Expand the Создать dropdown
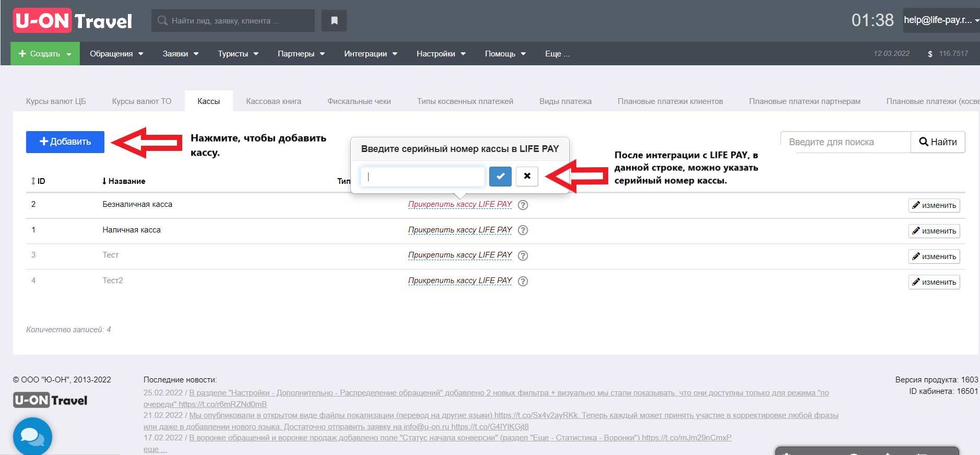Image resolution: width=980 pixels, height=455 pixels. 45,54
